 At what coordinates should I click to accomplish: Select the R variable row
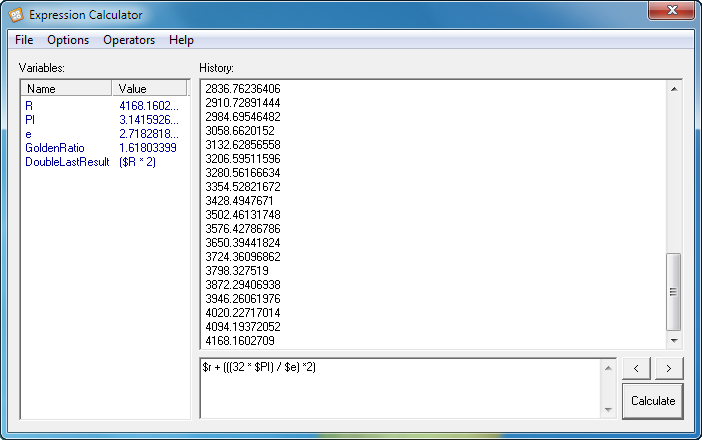(105, 106)
